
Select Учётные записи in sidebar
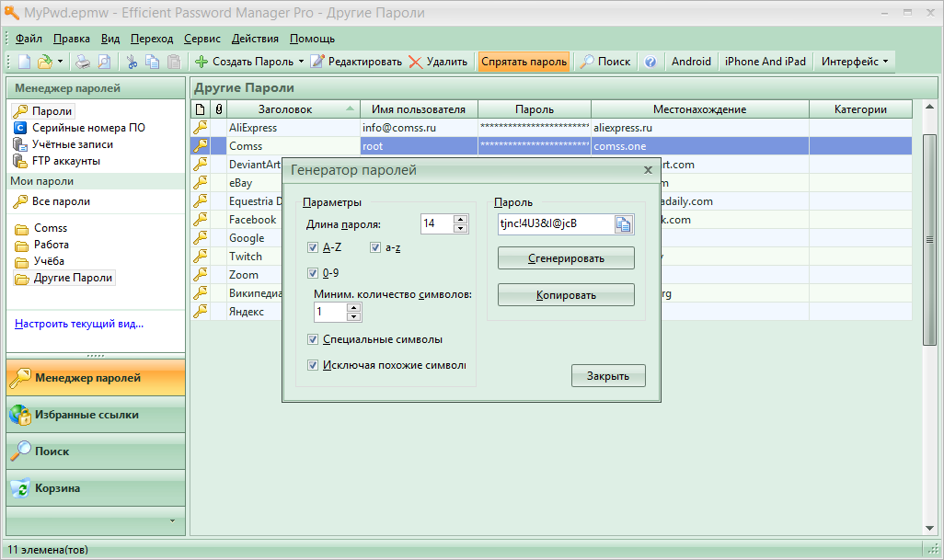63,144
